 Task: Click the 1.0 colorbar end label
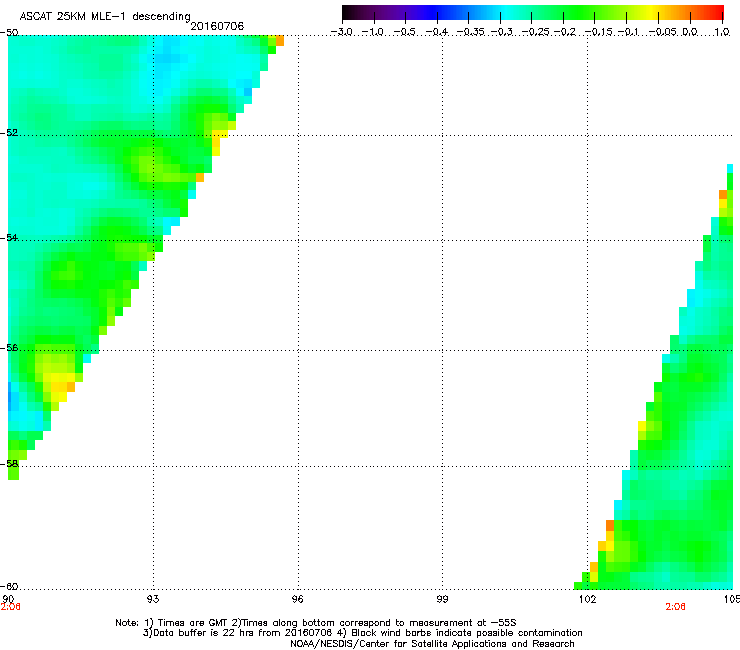[722, 32]
